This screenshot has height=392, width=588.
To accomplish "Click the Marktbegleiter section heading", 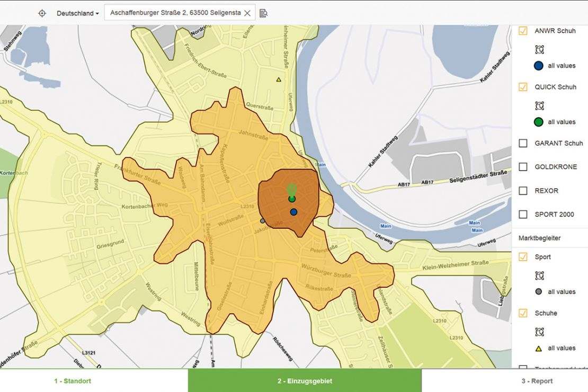I will pyautogui.click(x=539, y=238).
